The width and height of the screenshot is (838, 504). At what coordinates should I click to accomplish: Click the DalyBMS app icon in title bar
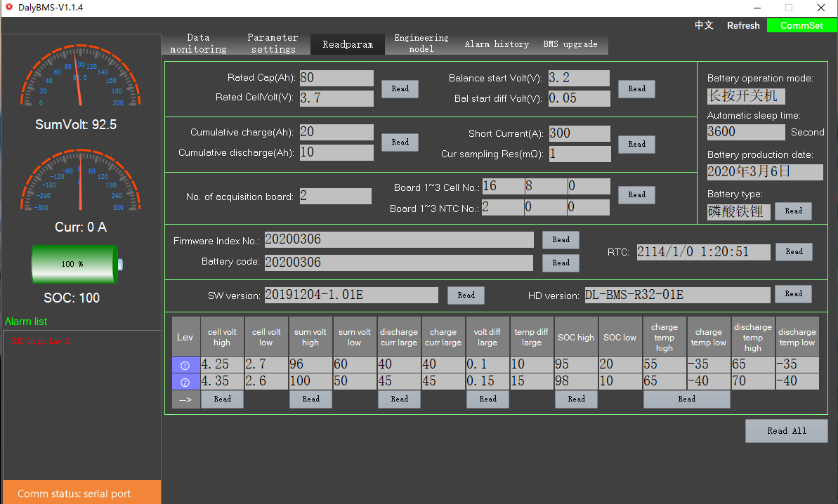pyautogui.click(x=9, y=8)
